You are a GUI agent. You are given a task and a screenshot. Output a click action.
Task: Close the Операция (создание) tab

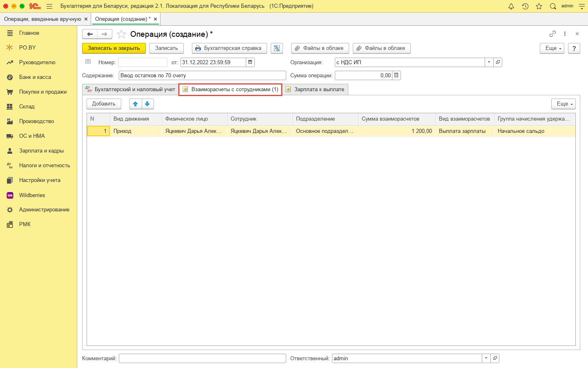tap(155, 19)
